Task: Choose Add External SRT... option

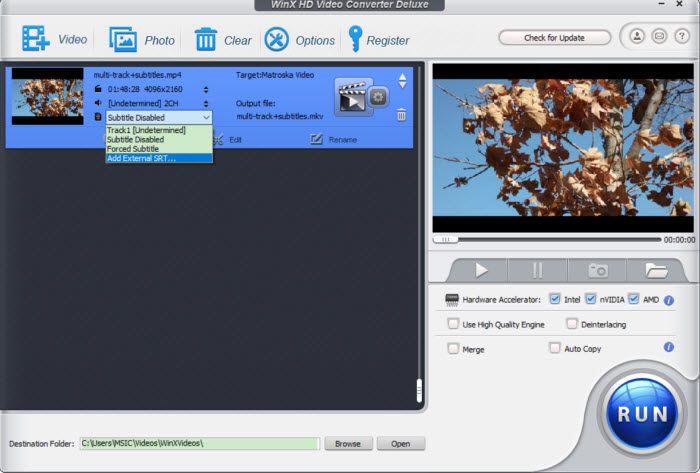Action: 159,158
